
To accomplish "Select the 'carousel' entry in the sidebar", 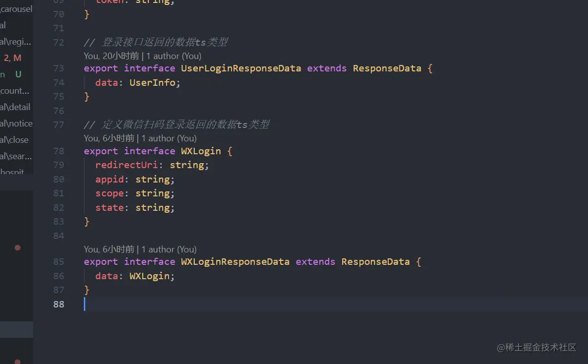I will pos(16,8).
